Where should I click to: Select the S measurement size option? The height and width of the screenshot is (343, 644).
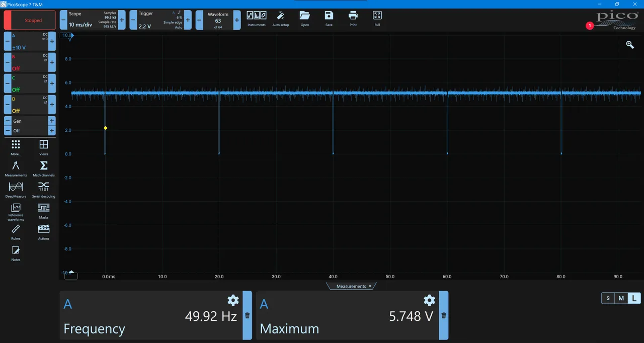point(608,298)
